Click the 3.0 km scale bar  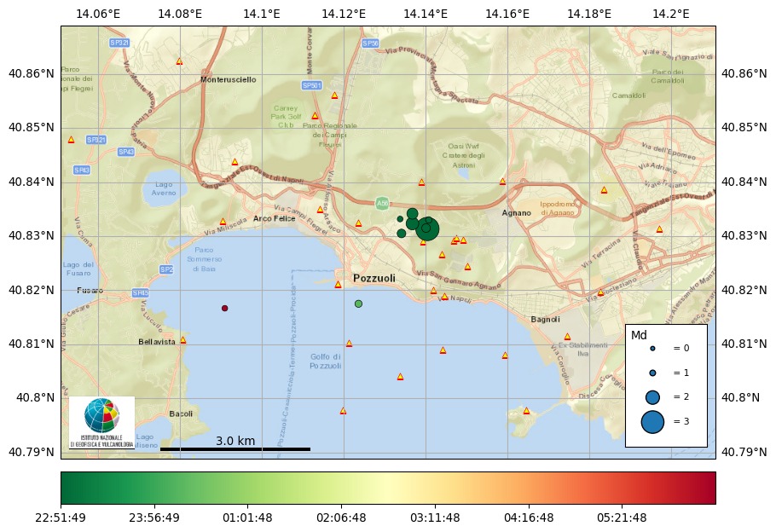[x=235, y=448]
